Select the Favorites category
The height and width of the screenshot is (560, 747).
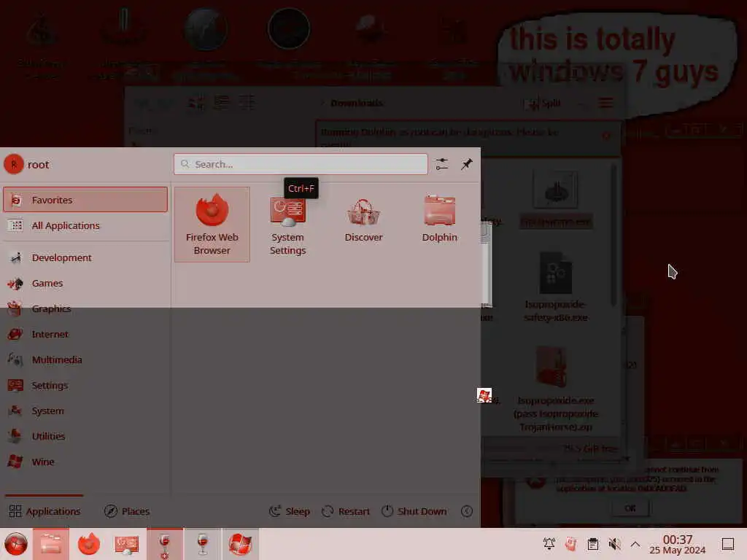click(x=85, y=200)
